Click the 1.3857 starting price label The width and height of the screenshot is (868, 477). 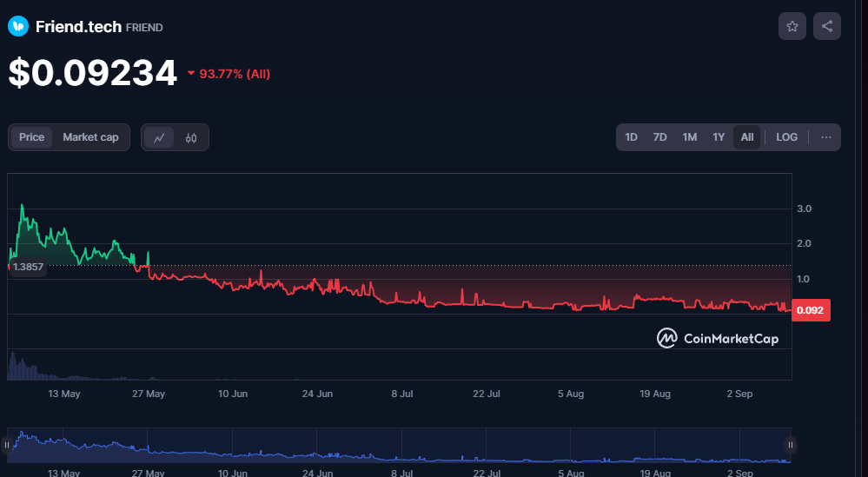click(x=28, y=267)
